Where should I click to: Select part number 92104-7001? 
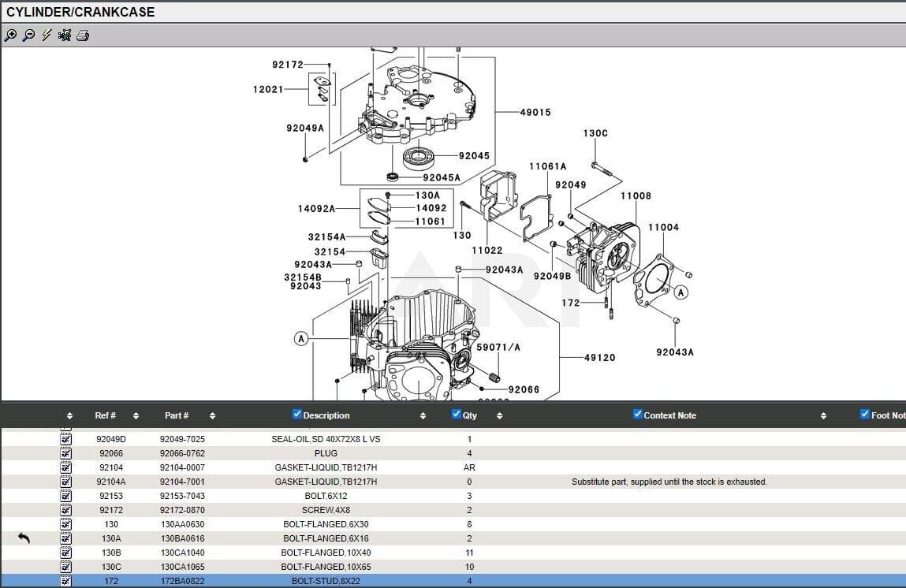point(182,482)
